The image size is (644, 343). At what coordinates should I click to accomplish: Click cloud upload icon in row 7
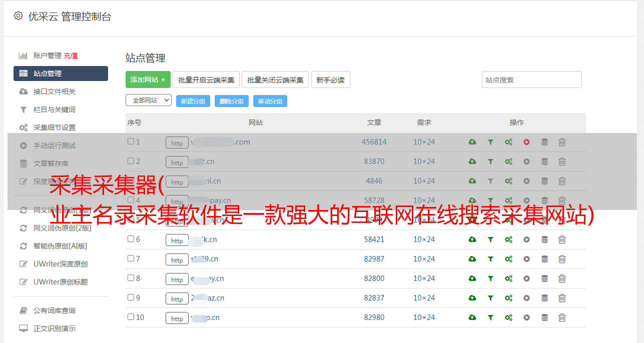click(x=472, y=259)
